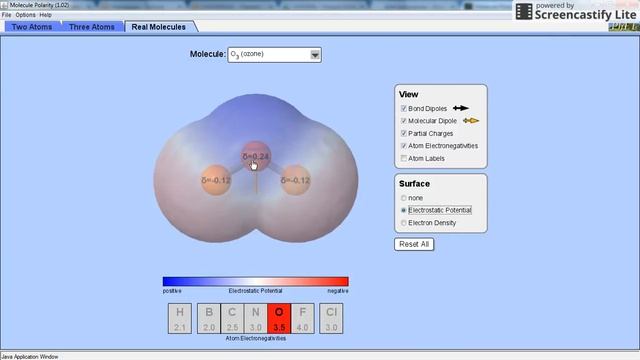Switch to the Two Atoms tab

pos(32,27)
